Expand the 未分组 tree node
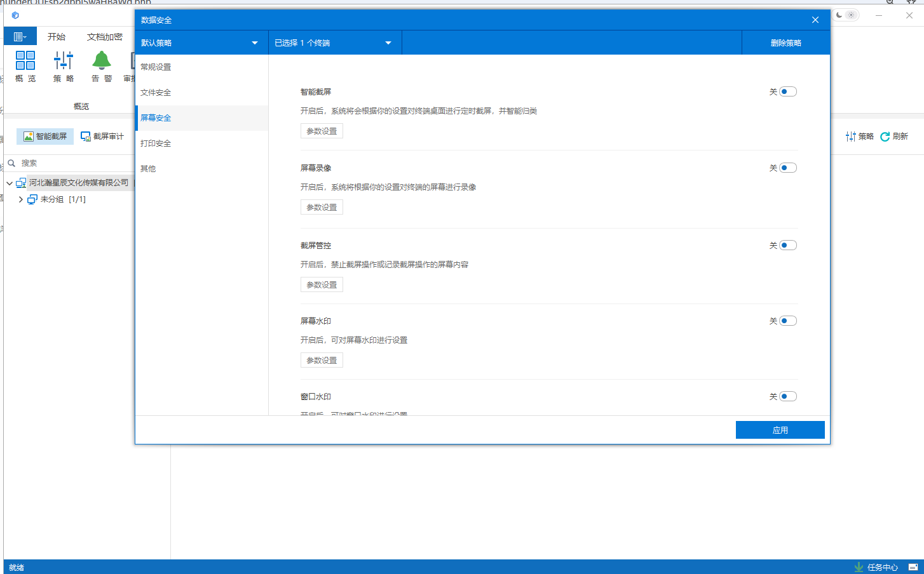This screenshot has height=574, width=924. [x=21, y=199]
